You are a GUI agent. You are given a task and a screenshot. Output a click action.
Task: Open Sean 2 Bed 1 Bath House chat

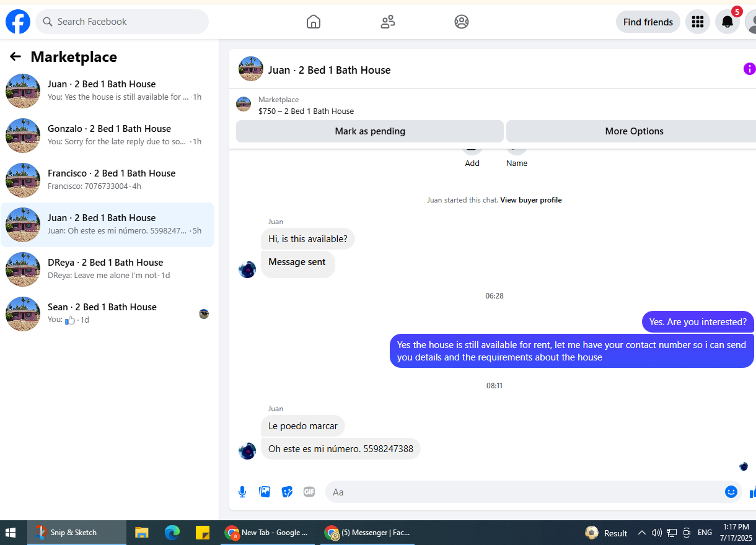pos(107,314)
